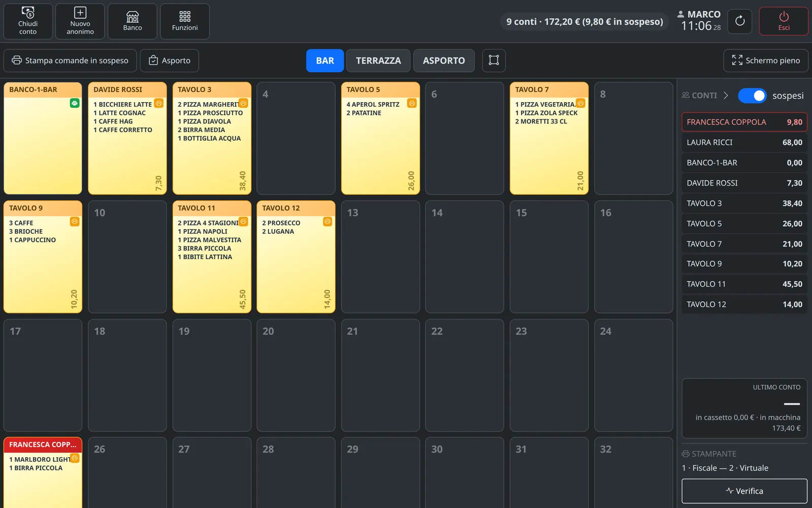Image resolution: width=812 pixels, height=508 pixels.
Task: Open empty table 4
Action: pyautogui.click(x=296, y=138)
